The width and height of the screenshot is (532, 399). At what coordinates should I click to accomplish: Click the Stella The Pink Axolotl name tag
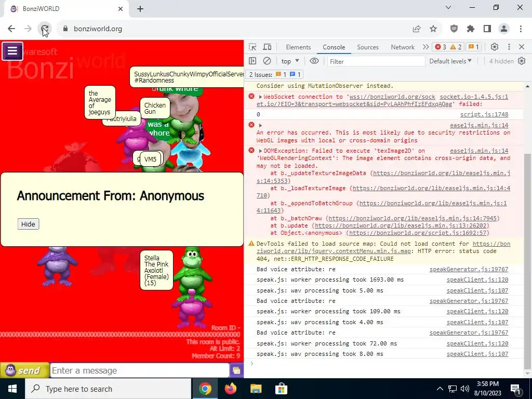156,270
